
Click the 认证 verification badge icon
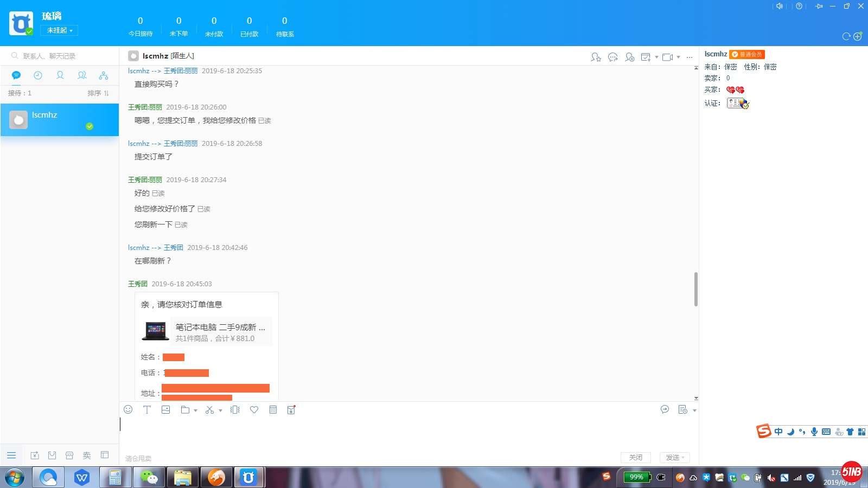pos(738,103)
